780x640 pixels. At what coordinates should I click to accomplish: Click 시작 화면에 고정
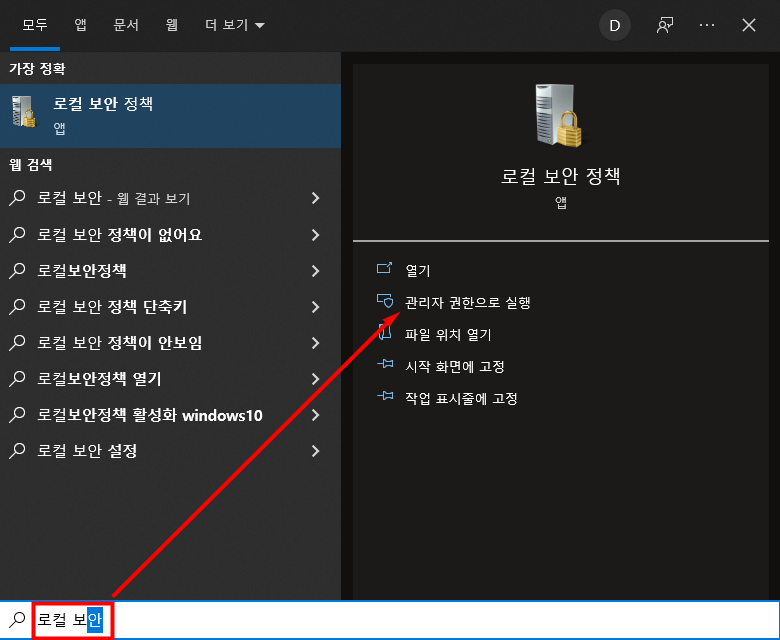point(455,366)
